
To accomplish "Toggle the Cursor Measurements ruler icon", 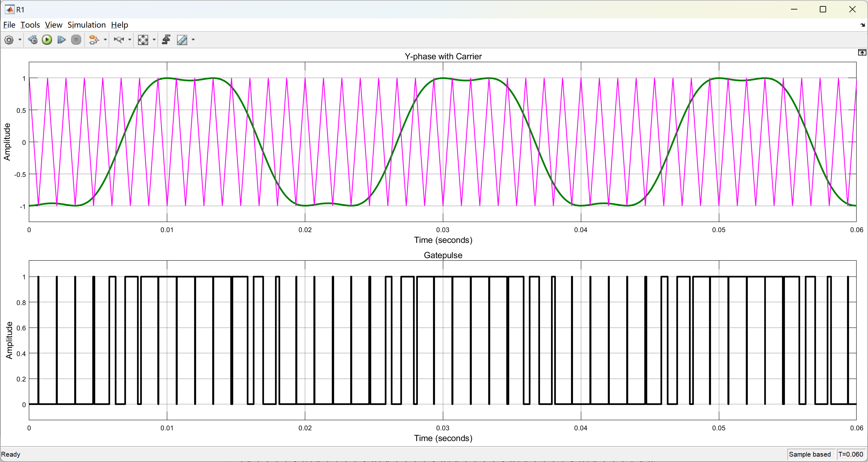I will pyautogui.click(x=182, y=40).
